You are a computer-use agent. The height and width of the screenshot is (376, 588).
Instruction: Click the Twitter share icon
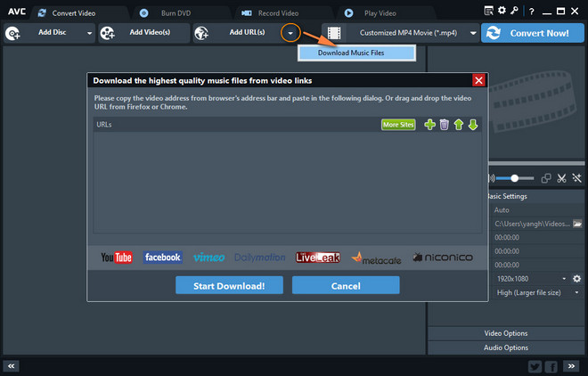pos(535,366)
